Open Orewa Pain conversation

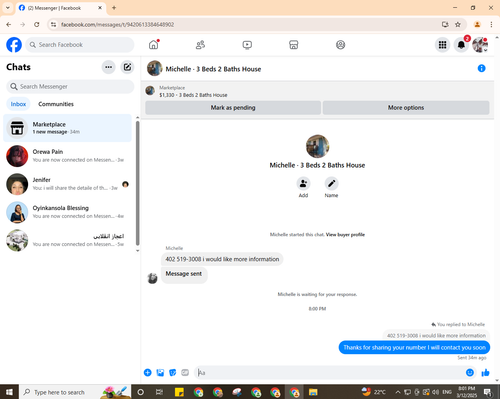point(68,156)
